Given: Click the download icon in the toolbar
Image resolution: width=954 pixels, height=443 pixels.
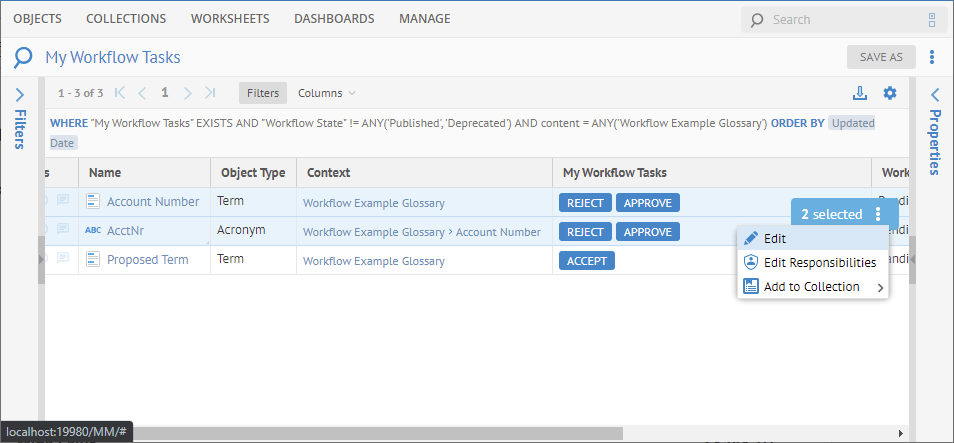Looking at the screenshot, I should pos(859,93).
